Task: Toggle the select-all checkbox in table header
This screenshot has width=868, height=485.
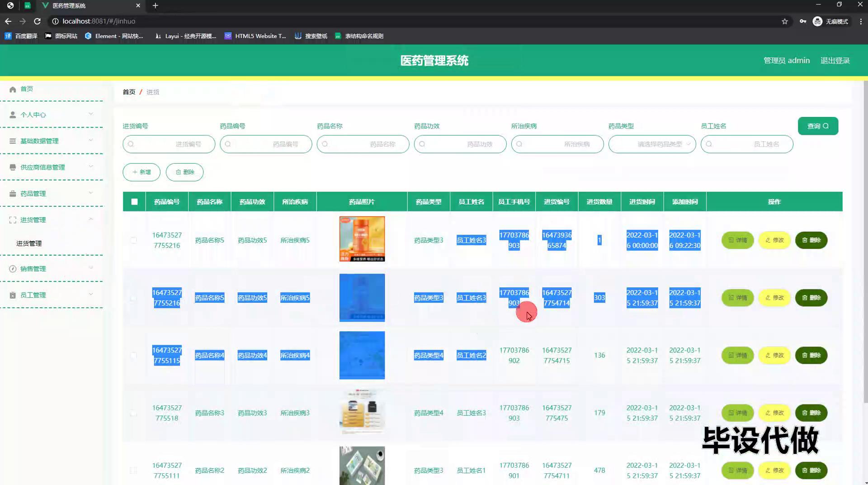Action: (x=134, y=202)
